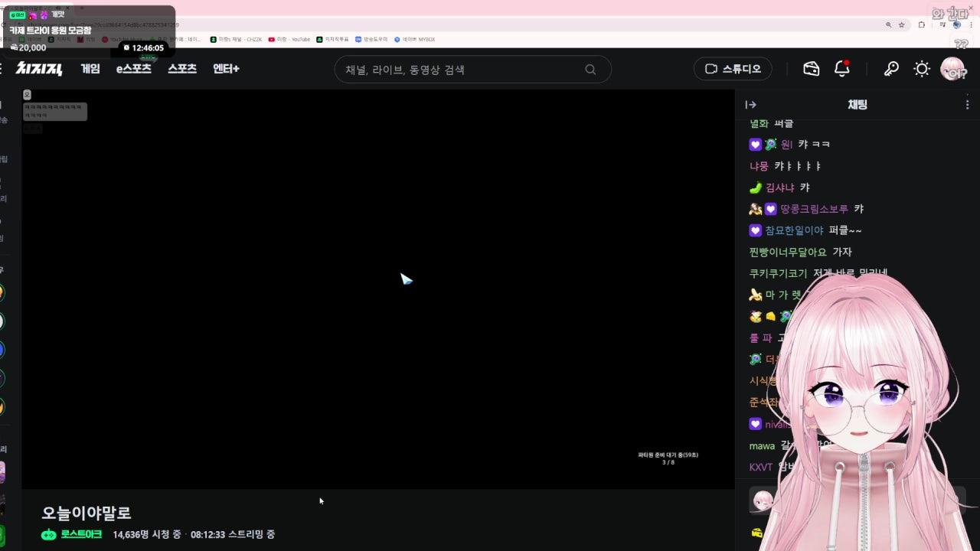
Task: Click cucumber badge beside 김샤냐
Action: click(756, 187)
